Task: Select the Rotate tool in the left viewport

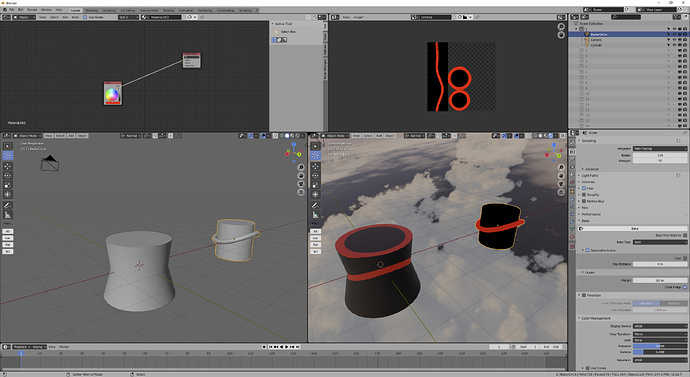Action: [x=7, y=176]
